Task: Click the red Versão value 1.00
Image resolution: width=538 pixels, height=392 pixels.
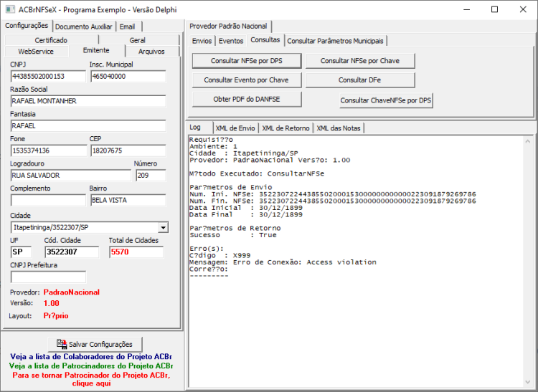Action: [x=51, y=303]
